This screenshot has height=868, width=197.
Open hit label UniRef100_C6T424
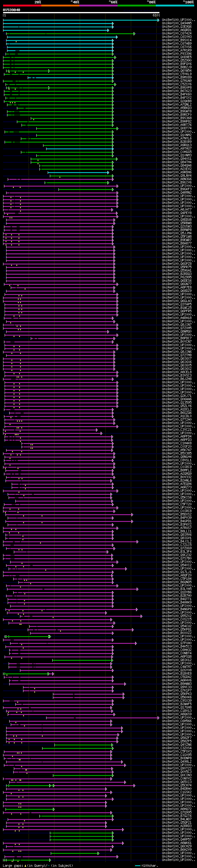pos(177,33)
